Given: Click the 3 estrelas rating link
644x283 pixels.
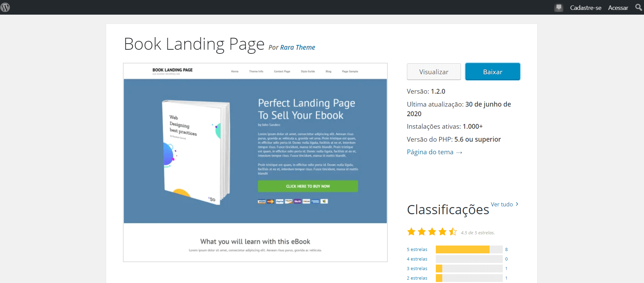Looking at the screenshot, I should [417, 269].
